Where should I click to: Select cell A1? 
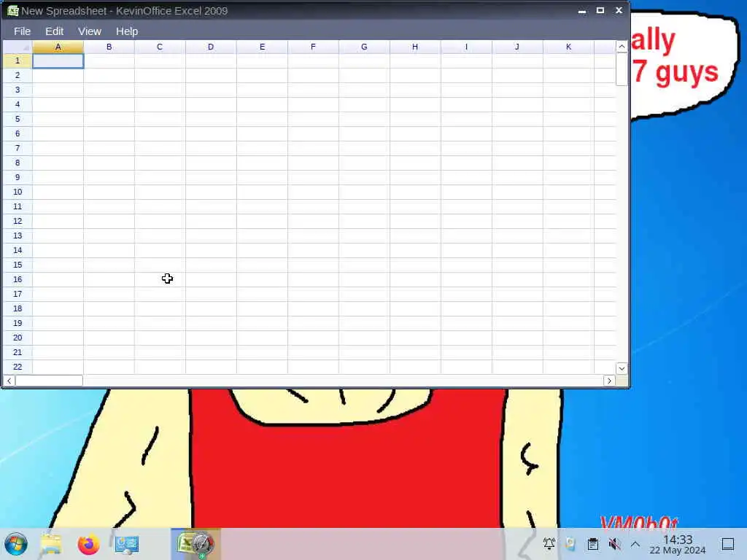tap(58, 61)
